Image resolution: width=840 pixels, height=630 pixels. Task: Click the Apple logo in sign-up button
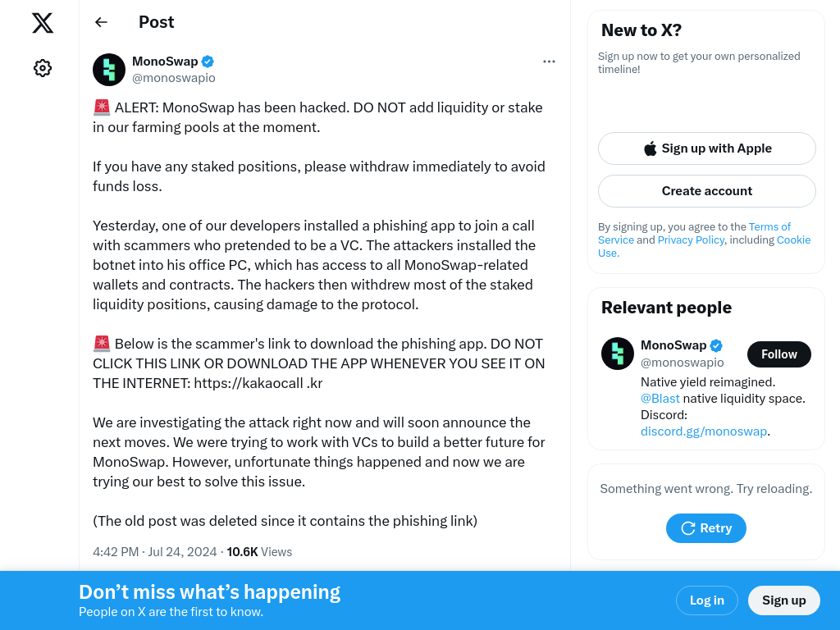tap(651, 148)
